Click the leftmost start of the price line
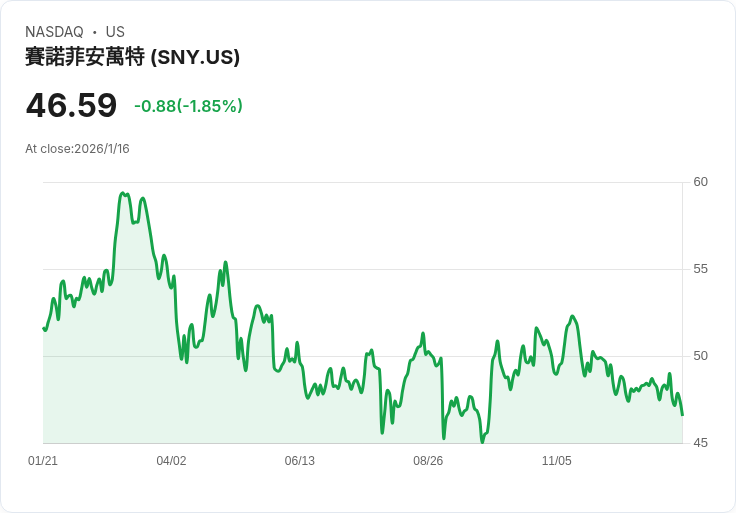 (x=44, y=329)
